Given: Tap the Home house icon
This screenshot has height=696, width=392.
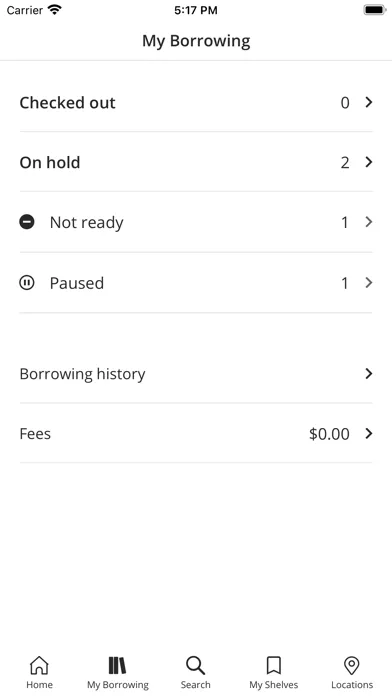Looking at the screenshot, I should pos(39,665).
